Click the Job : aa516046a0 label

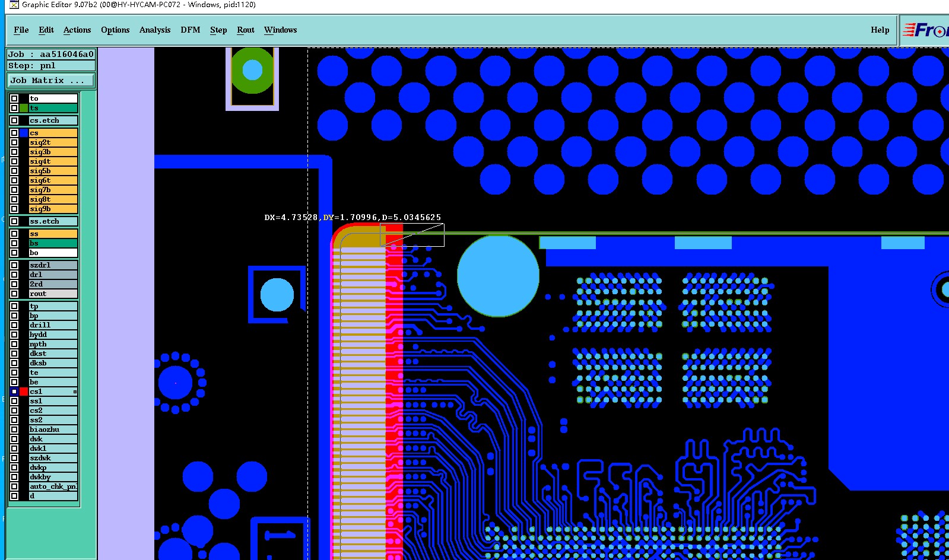click(x=51, y=54)
